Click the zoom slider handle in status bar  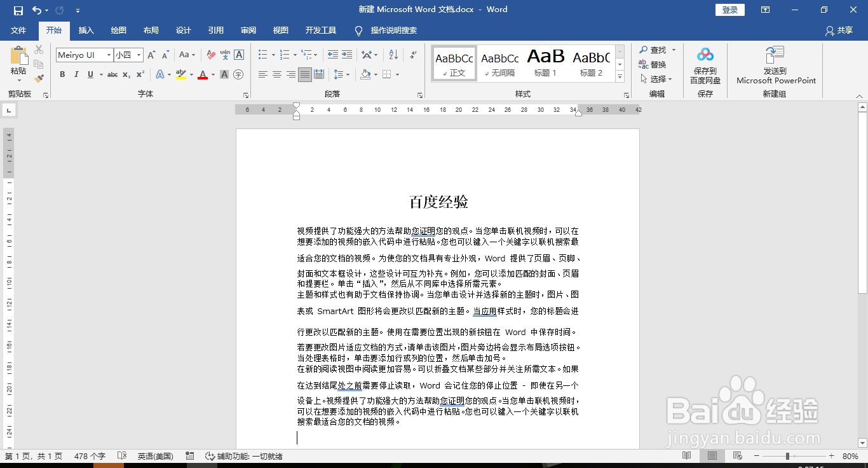tap(787, 456)
